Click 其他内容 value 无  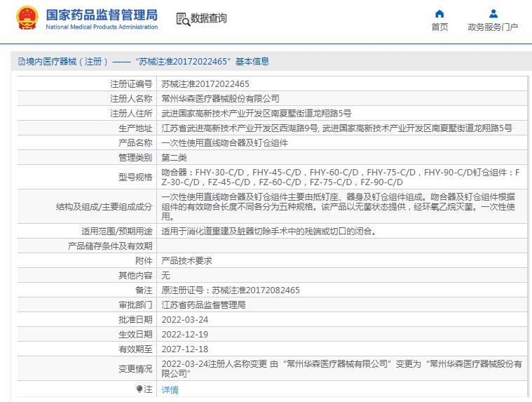165,275
